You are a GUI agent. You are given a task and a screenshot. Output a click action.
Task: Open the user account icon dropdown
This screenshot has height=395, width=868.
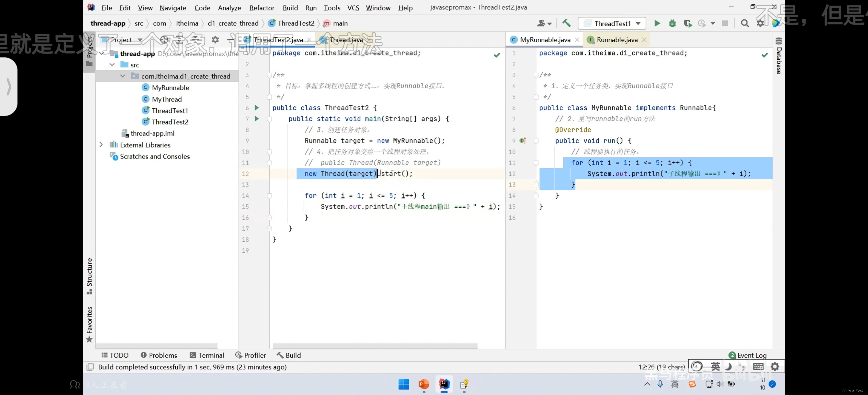(x=544, y=23)
